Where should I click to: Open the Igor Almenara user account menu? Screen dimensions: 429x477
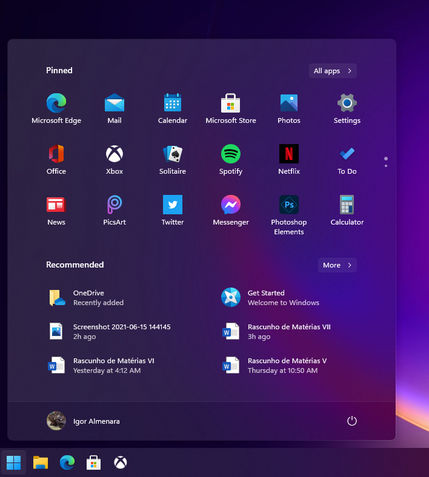83,421
